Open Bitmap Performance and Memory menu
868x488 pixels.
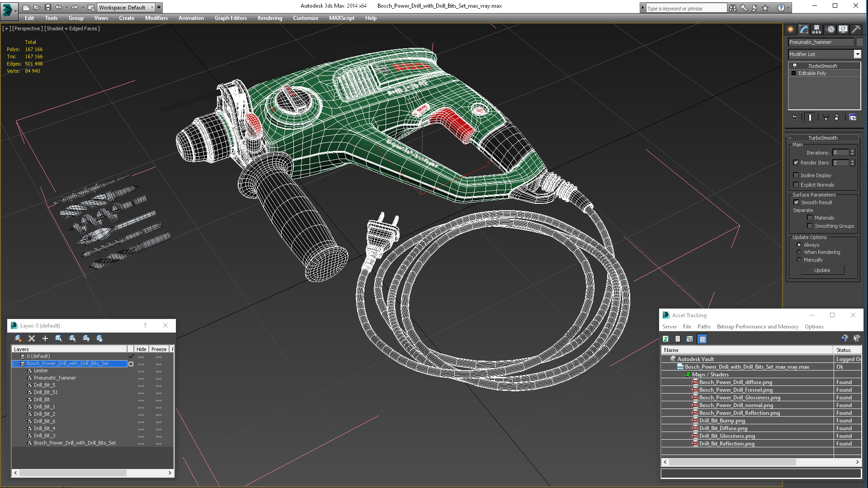point(757,327)
